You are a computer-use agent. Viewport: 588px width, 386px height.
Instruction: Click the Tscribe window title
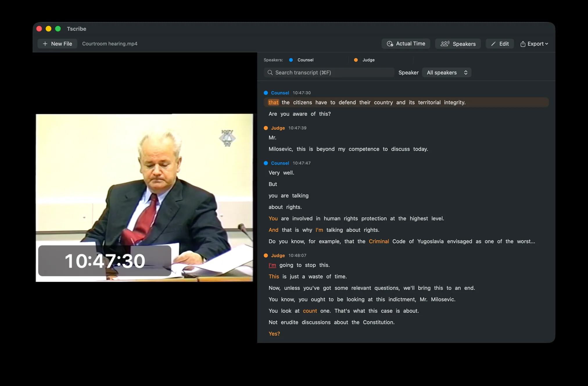(76, 29)
